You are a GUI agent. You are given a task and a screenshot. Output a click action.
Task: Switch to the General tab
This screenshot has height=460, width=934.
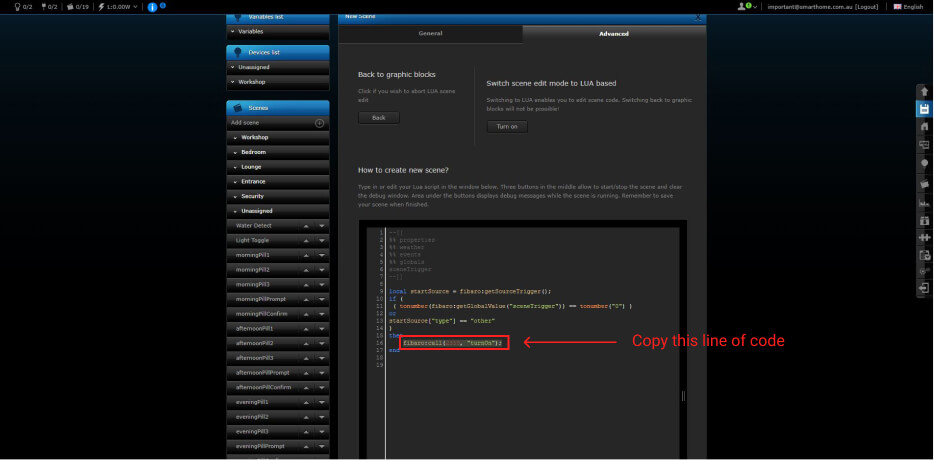(430, 34)
